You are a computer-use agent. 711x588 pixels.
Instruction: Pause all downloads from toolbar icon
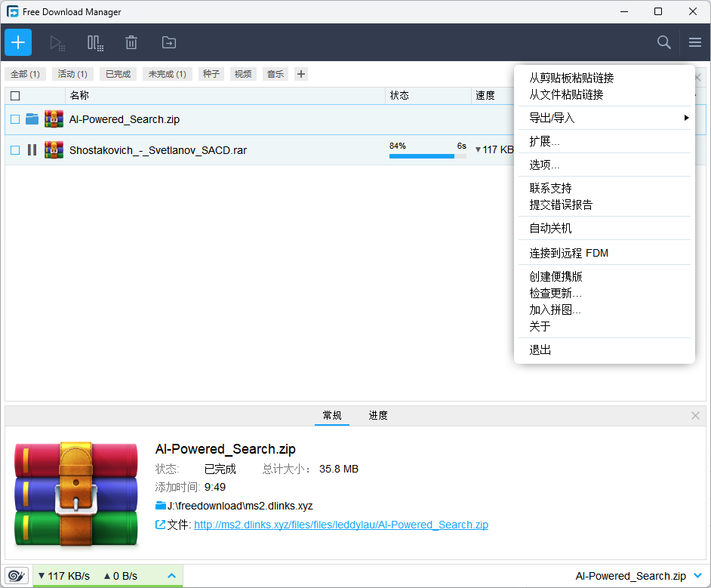point(95,42)
